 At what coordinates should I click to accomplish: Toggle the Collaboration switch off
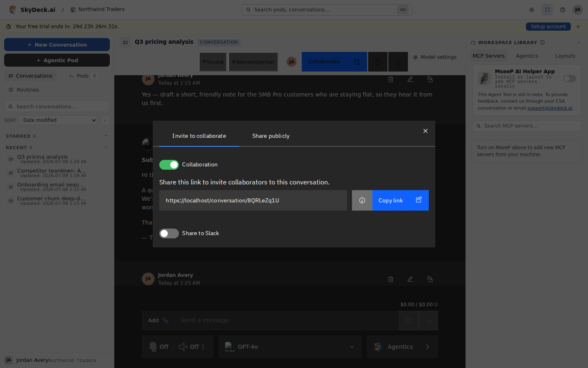tap(169, 164)
